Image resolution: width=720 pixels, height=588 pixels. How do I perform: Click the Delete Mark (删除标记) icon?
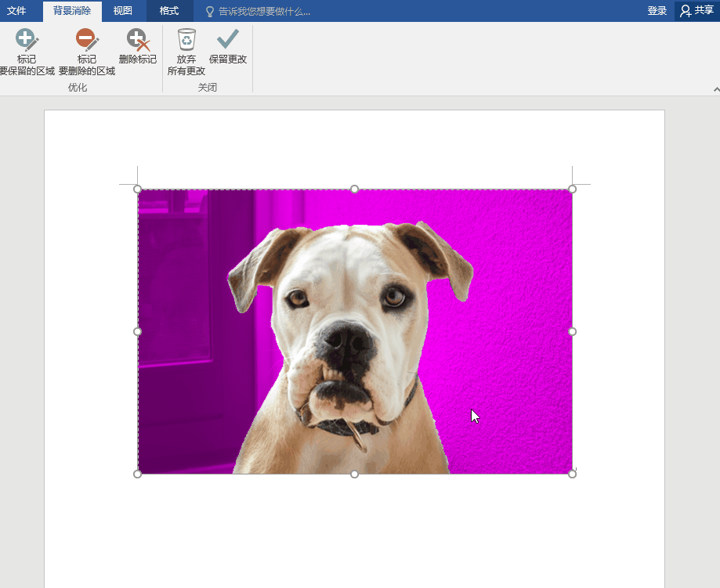click(x=138, y=46)
